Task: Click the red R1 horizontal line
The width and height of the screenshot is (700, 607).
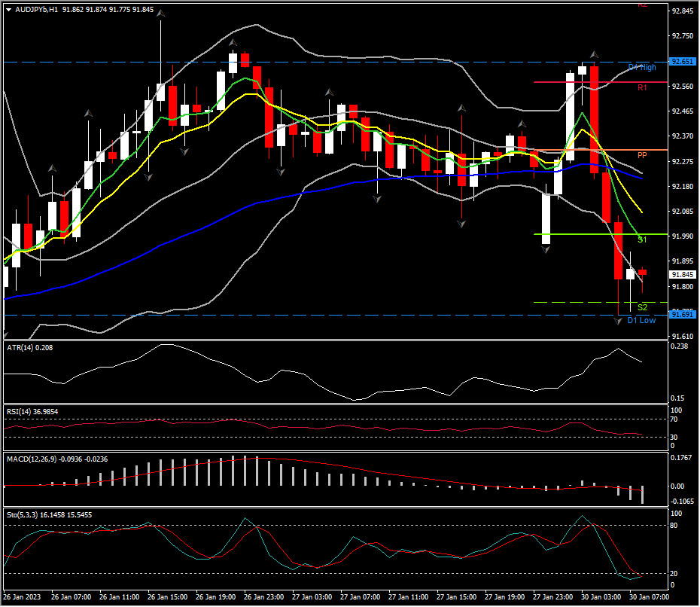Action: point(587,82)
